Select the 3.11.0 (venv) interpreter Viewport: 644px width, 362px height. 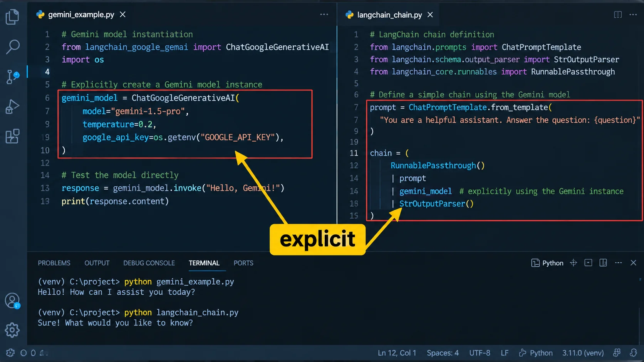pyautogui.click(x=583, y=353)
